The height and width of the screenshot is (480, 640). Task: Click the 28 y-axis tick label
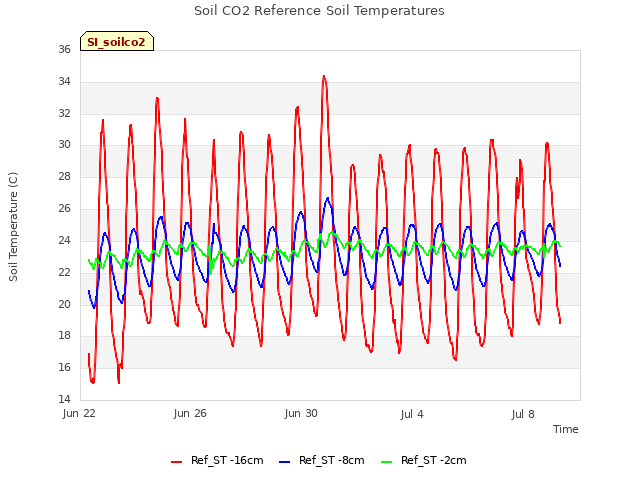click(x=64, y=176)
